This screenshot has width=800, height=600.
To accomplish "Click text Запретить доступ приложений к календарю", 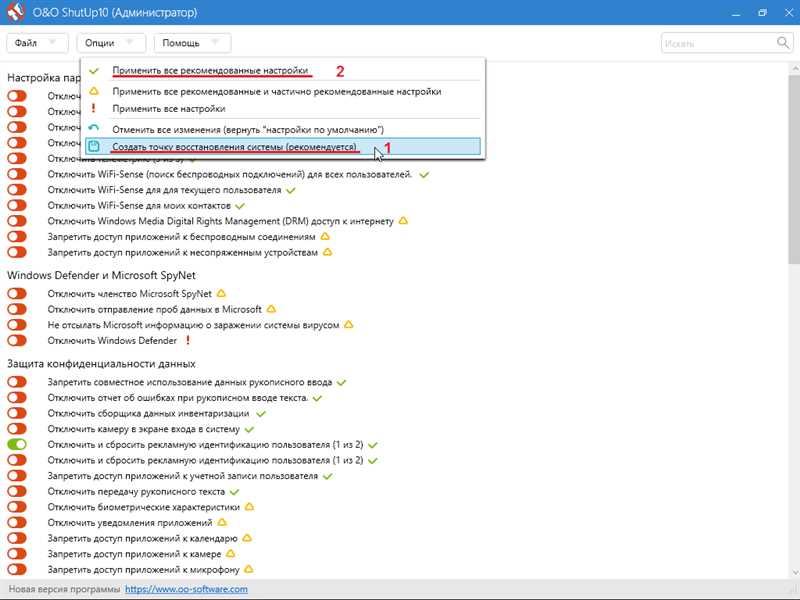I will tap(142, 538).
